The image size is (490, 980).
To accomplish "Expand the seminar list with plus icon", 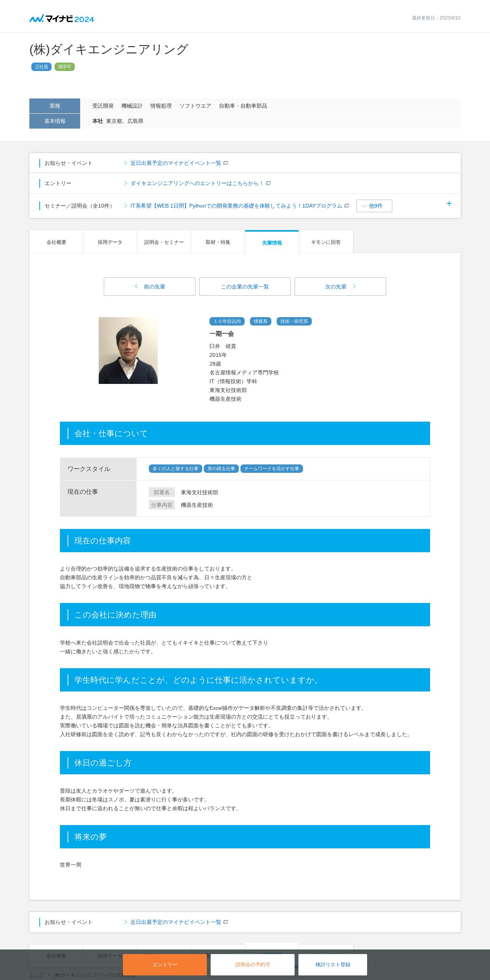I will (x=449, y=203).
